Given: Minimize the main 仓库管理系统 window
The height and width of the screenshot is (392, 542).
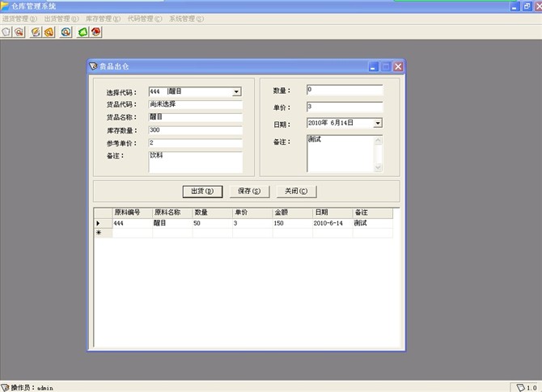Looking at the screenshot, I should point(514,6).
